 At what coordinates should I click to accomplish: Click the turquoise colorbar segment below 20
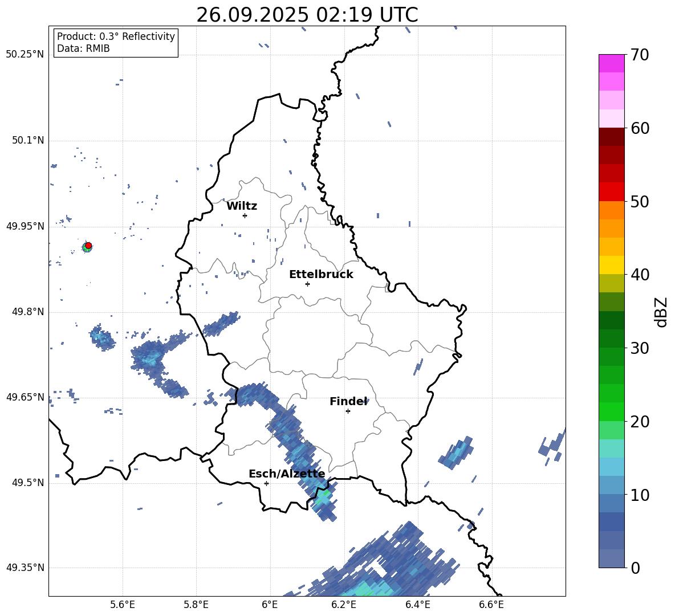[611, 448]
